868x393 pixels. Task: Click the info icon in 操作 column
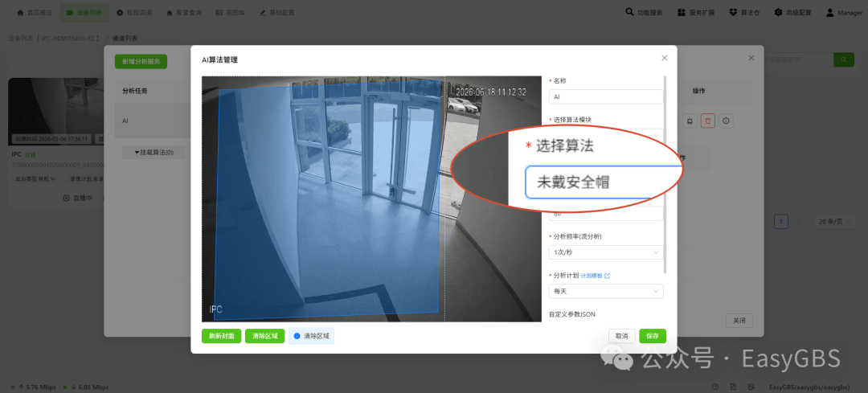727,120
